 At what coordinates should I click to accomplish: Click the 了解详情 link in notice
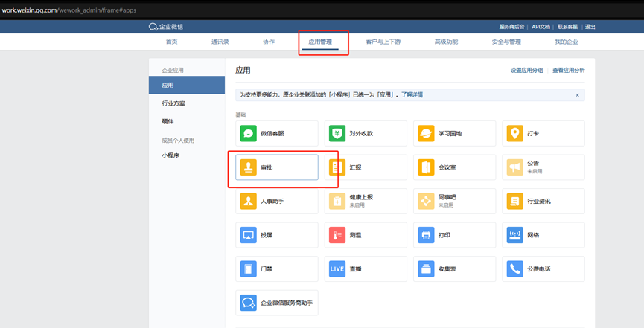(x=412, y=95)
